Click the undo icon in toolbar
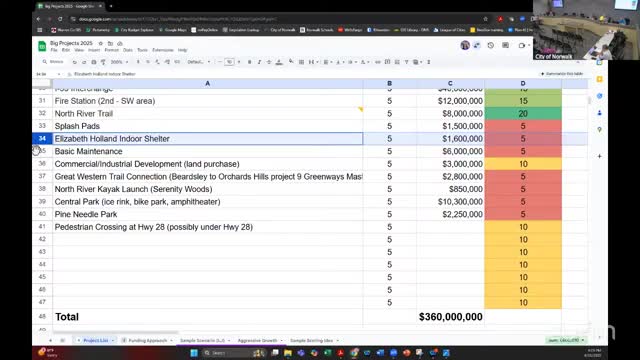The height and width of the screenshot is (360, 640). [74, 62]
